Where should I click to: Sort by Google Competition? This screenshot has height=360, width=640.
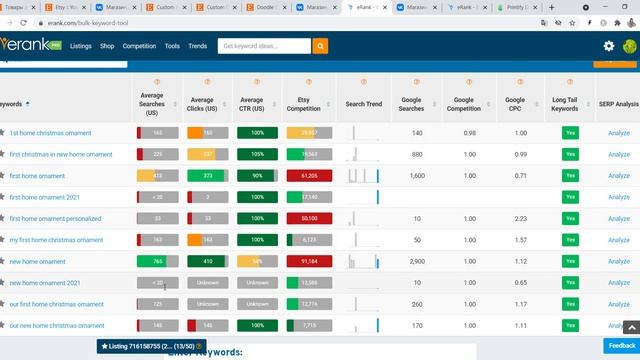(x=489, y=104)
